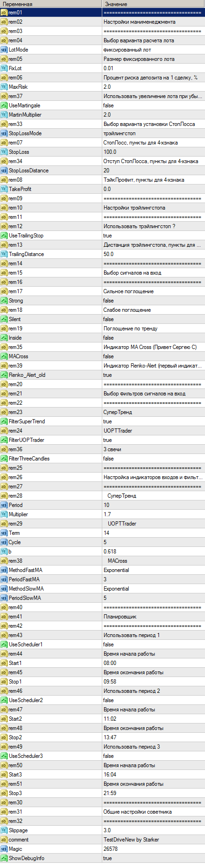
Task: Select the Multiplier value 1.7
Action: click(107, 514)
